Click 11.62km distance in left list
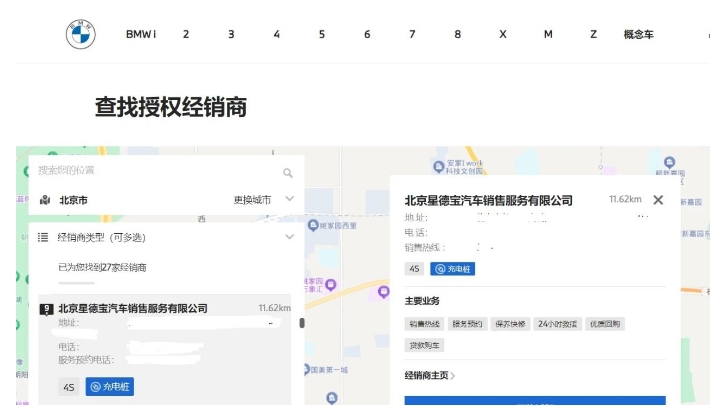 (275, 308)
